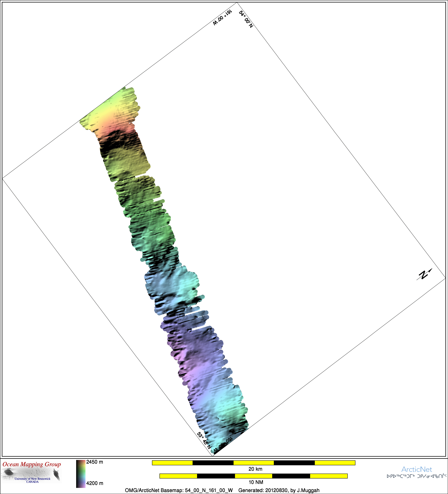This screenshot has width=448, height=494.
Task: Click the 2450 m depth label
Action: click(95, 462)
